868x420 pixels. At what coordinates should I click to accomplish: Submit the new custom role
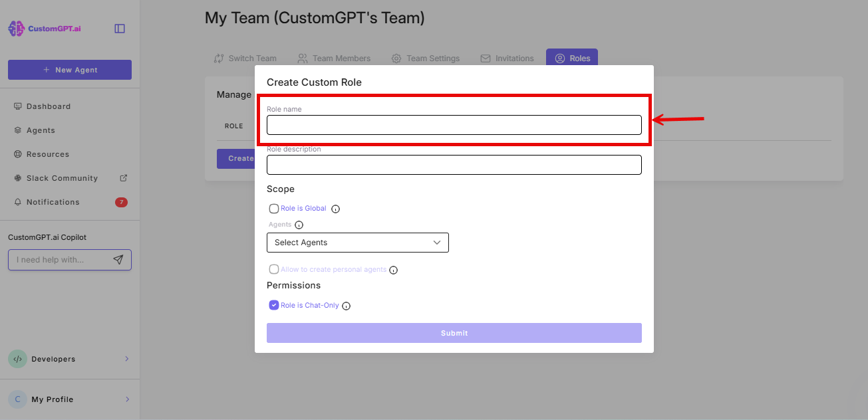click(x=454, y=332)
